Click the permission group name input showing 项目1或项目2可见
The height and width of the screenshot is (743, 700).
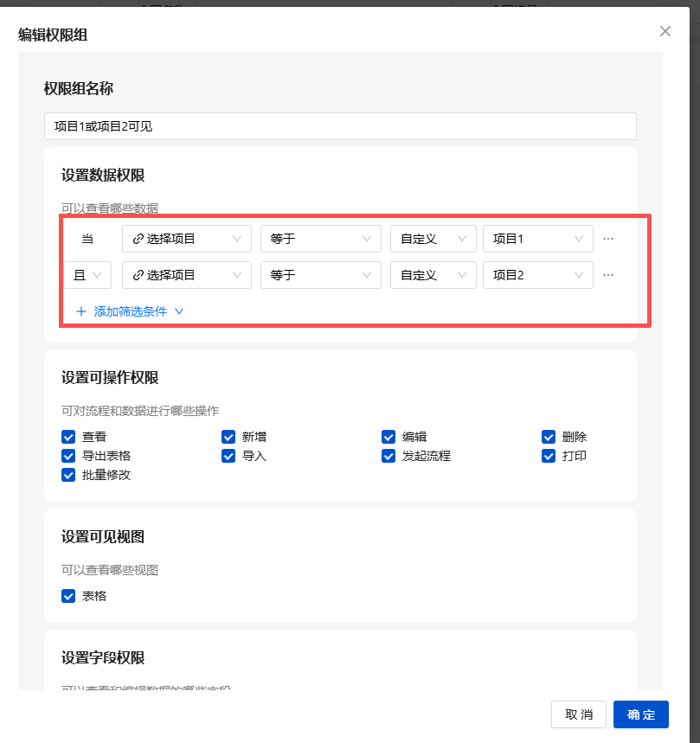pos(340,125)
